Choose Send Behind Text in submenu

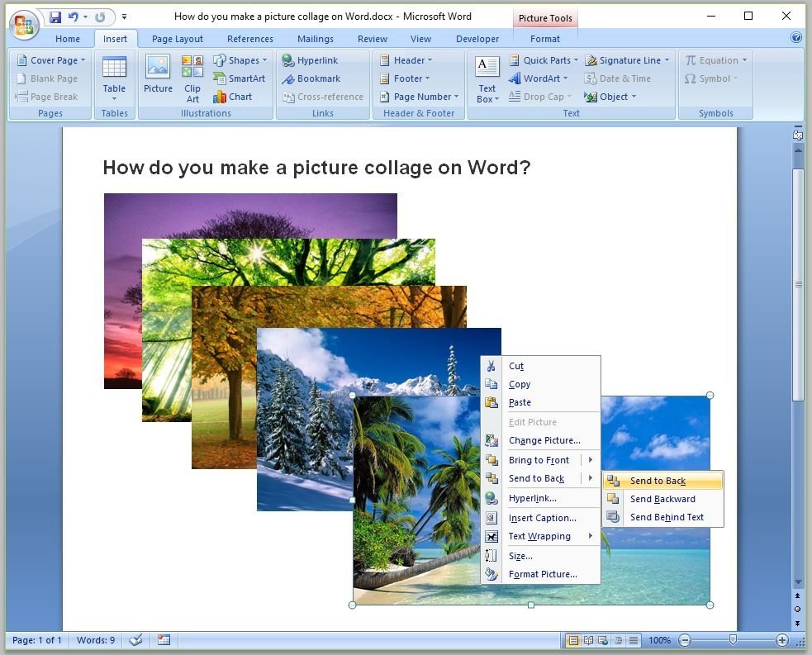662,517
